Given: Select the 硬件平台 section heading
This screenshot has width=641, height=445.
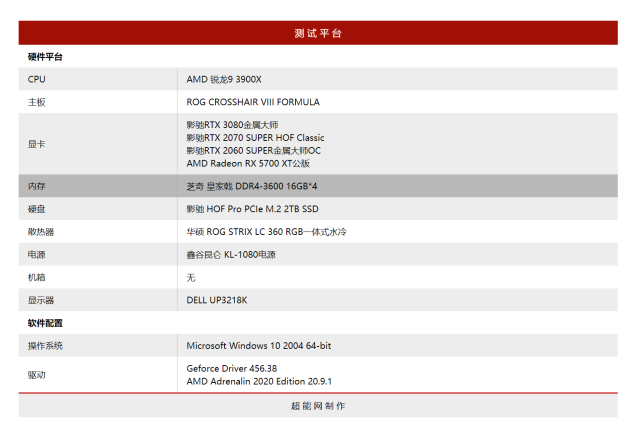Looking at the screenshot, I should click(x=45, y=57).
